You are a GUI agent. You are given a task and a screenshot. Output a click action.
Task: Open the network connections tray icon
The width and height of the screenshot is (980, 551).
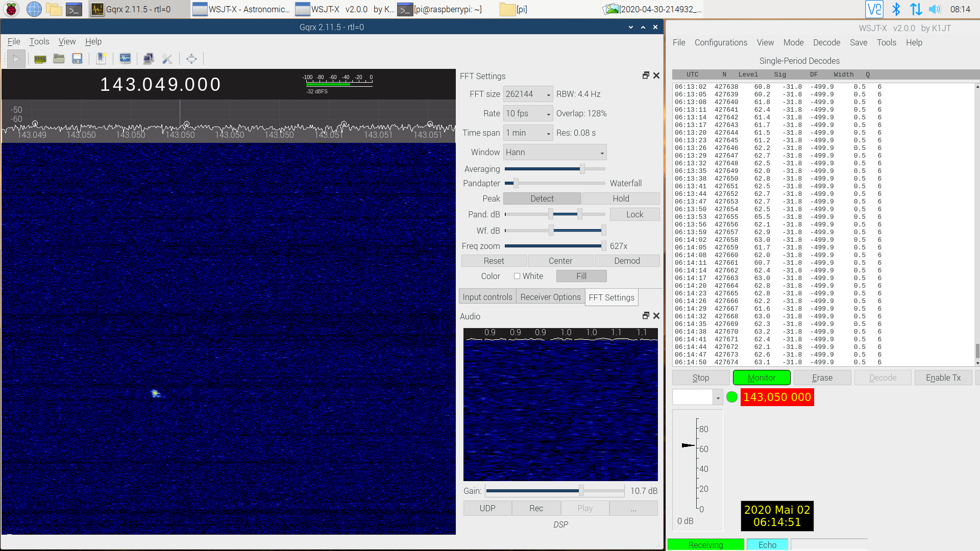[x=916, y=9]
